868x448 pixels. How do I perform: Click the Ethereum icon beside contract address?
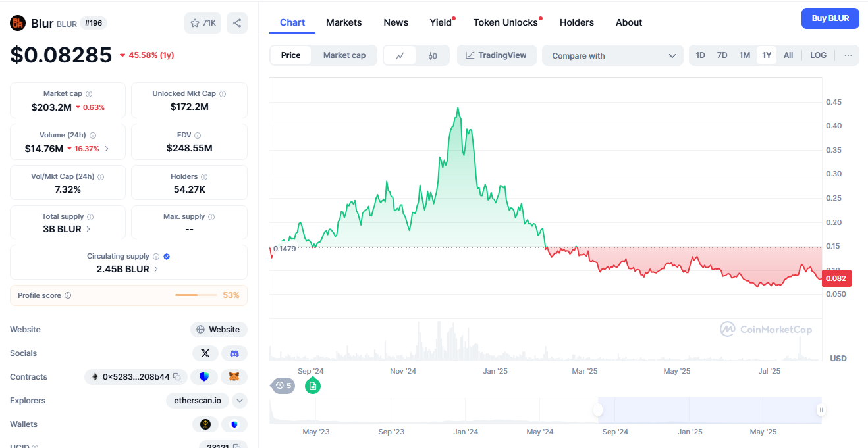tap(95, 377)
